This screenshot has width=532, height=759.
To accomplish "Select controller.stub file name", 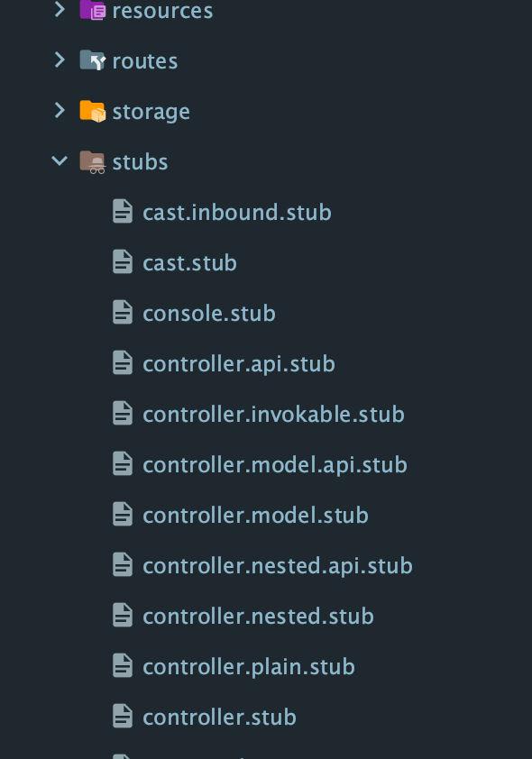I will point(219,717).
